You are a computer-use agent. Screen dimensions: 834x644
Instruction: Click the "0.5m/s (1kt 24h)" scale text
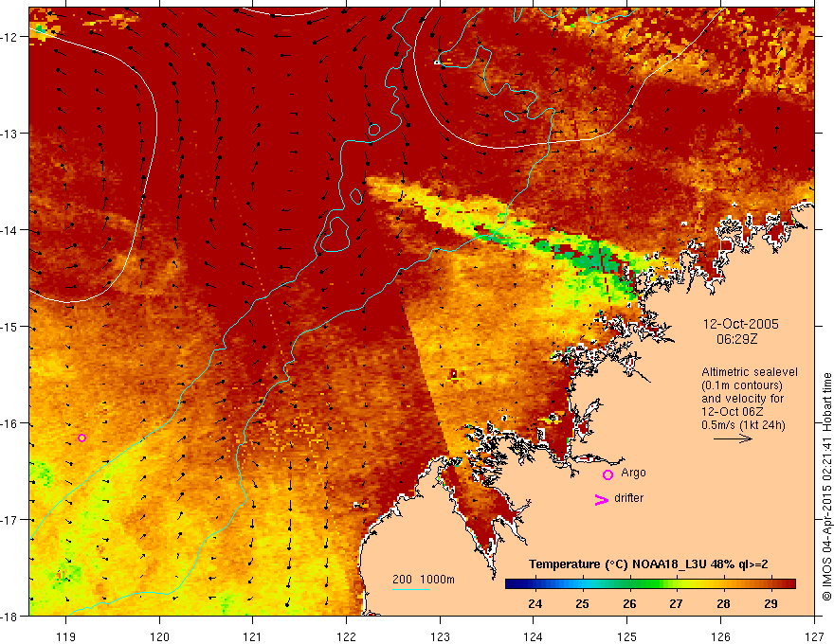pyautogui.click(x=744, y=425)
